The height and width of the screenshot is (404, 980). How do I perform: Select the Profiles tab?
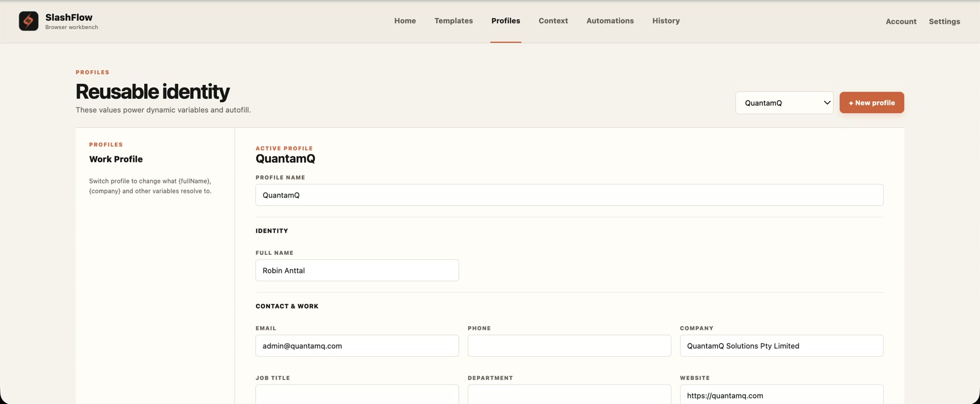pos(506,21)
